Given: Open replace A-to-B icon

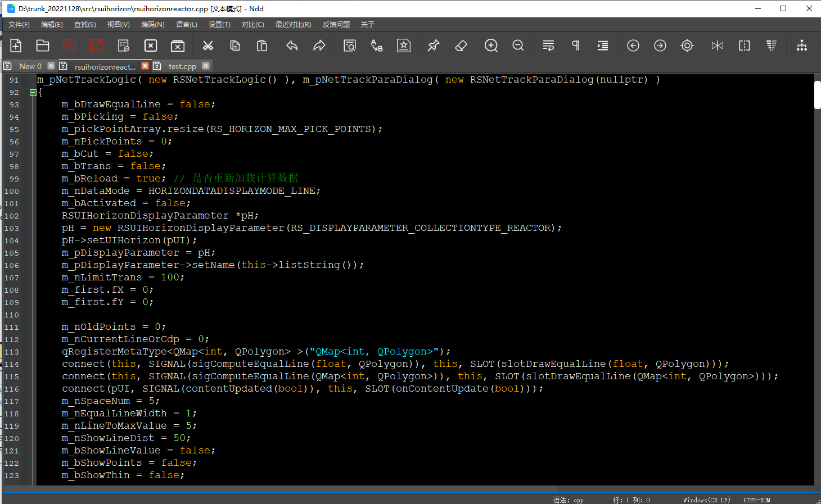Looking at the screenshot, I should pyautogui.click(x=377, y=46).
